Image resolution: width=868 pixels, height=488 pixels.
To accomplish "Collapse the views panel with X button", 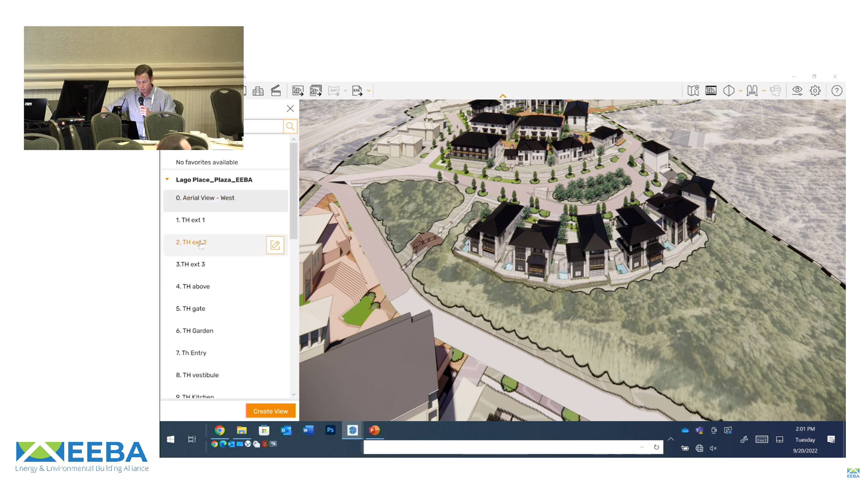I will point(290,108).
